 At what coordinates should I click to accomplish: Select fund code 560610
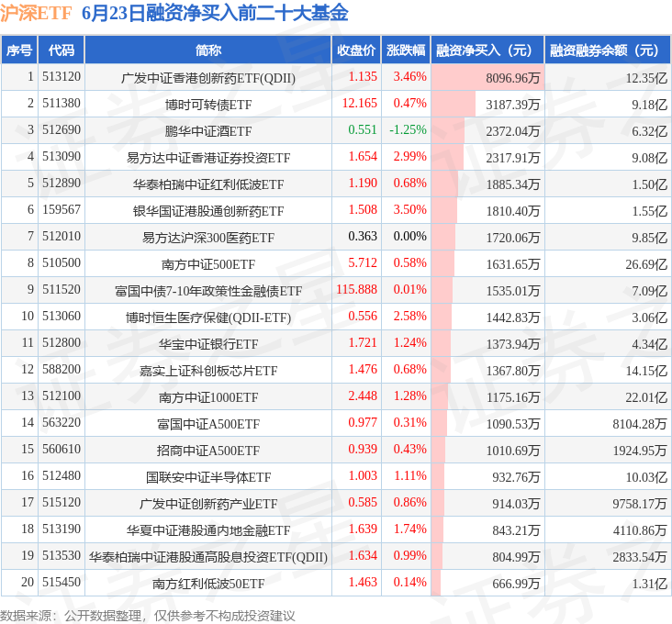[62, 449]
